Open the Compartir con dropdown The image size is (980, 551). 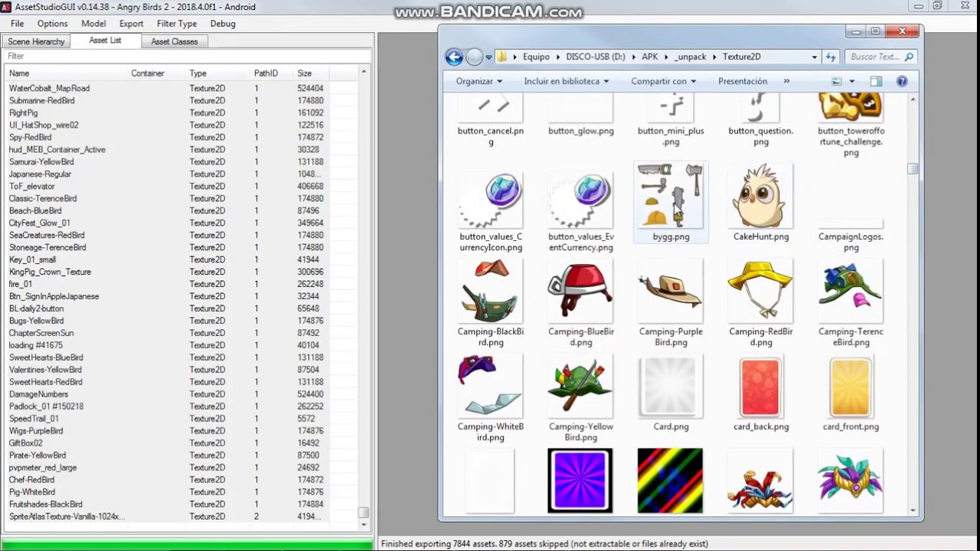[x=663, y=81]
